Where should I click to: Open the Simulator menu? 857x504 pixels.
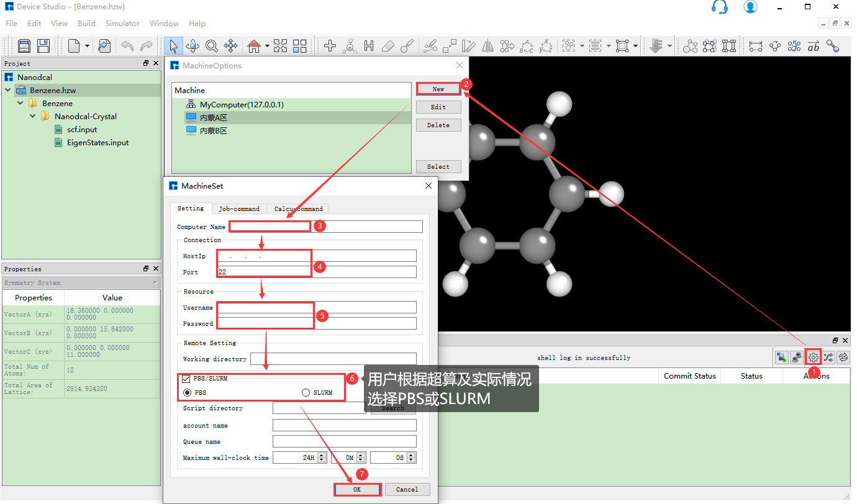point(122,24)
